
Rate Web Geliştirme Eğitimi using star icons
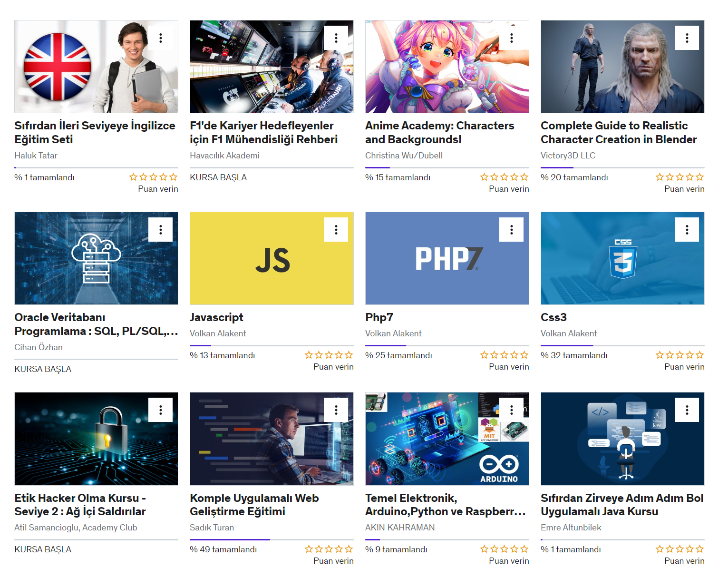point(329,549)
